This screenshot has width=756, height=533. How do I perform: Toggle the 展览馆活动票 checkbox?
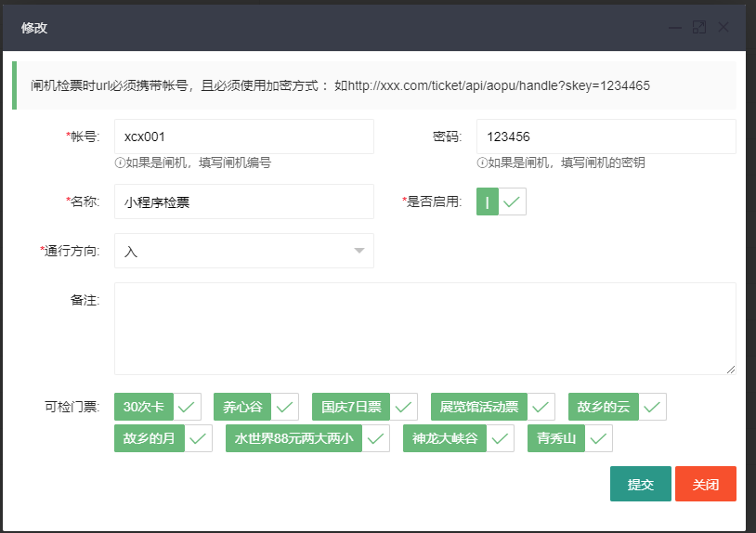click(x=492, y=407)
